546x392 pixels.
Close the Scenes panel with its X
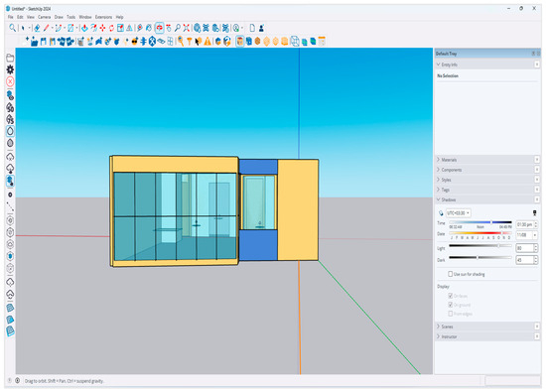[537, 327]
